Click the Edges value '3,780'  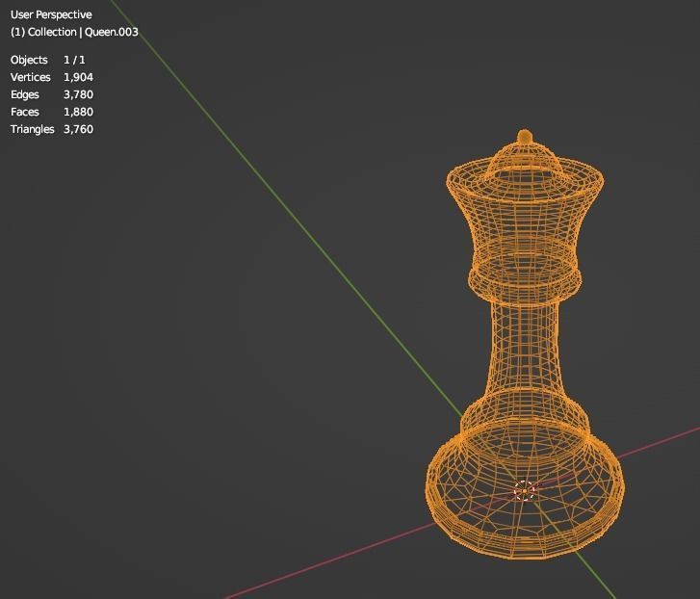78,94
